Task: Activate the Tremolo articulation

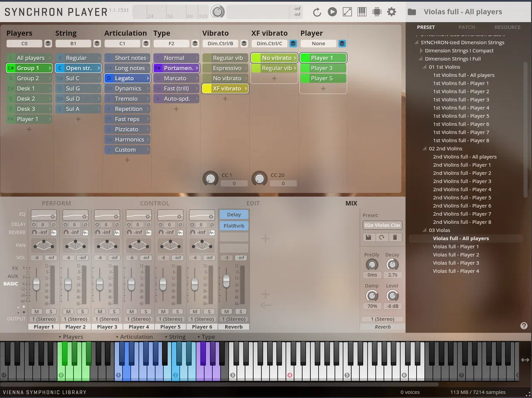Action: pyautogui.click(x=127, y=98)
